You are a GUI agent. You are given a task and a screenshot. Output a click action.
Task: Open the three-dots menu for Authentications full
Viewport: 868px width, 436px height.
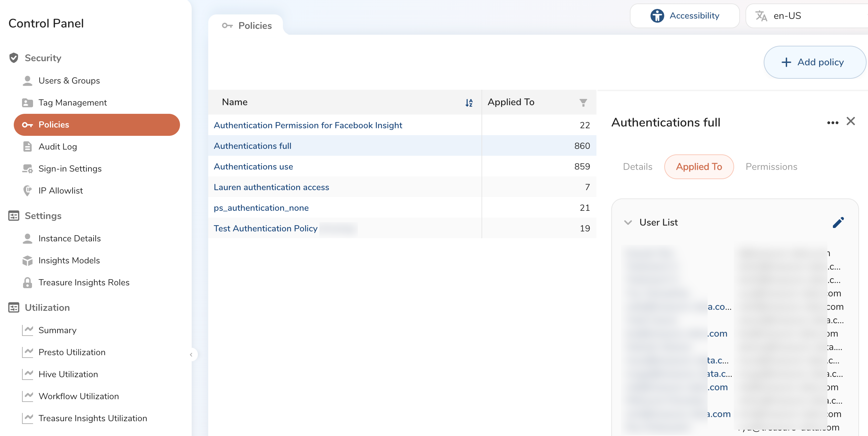pyautogui.click(x=832, y=123)
